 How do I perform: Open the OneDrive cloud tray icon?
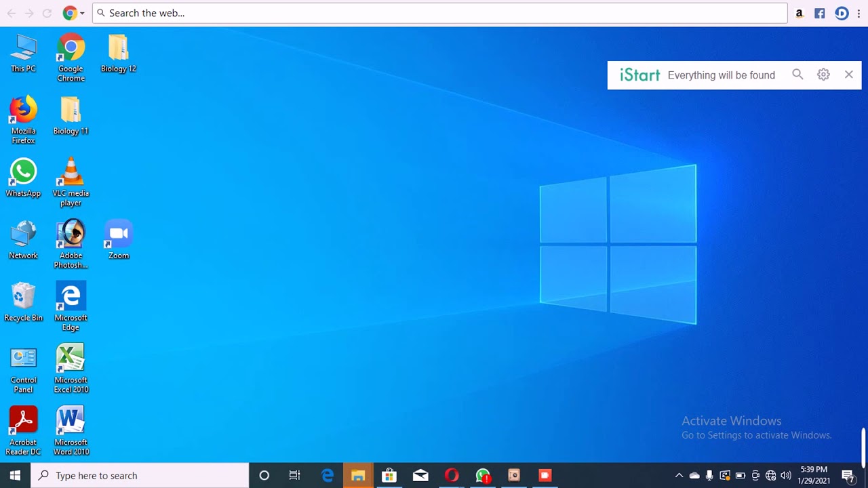(694, 475)
